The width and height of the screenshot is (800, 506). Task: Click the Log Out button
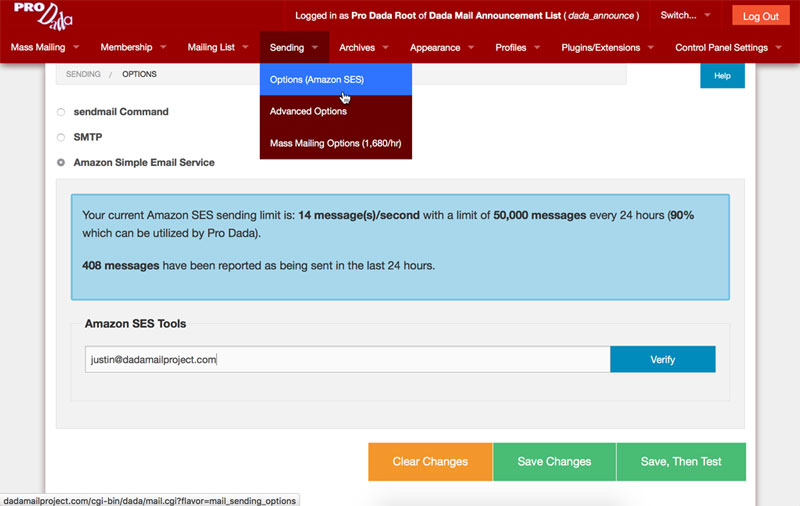pyautogui.click(x=760, y=16)
